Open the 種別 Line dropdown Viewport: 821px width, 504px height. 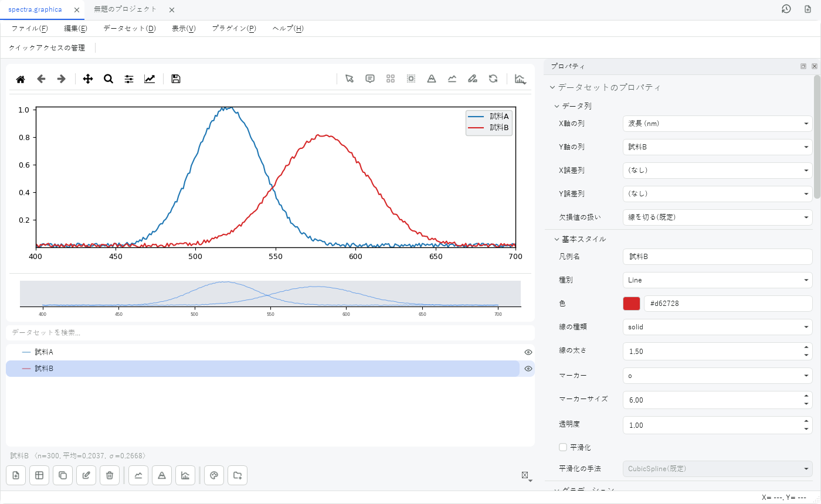(717, 280)
